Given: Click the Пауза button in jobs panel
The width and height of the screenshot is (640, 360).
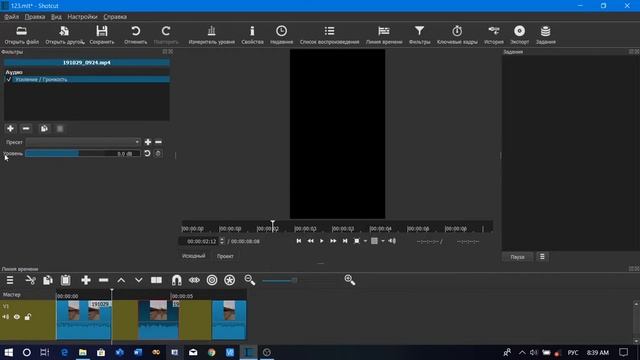Looking at the screenshot, I should [x=517, y=257].
